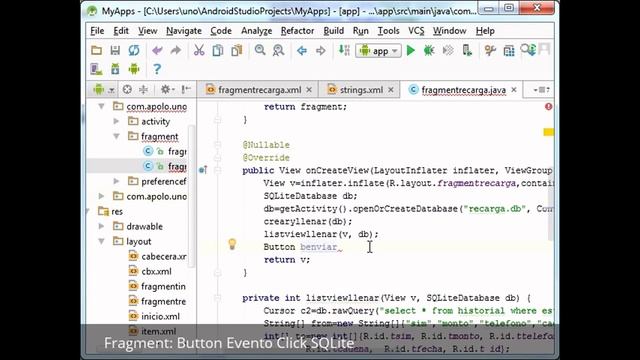
Task: Open the Tools menu
Action: 388,31
